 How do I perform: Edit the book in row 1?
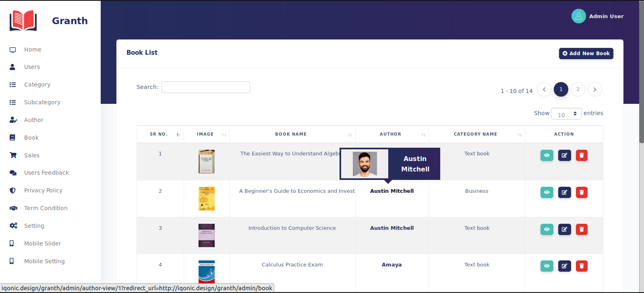pos(564,155)
